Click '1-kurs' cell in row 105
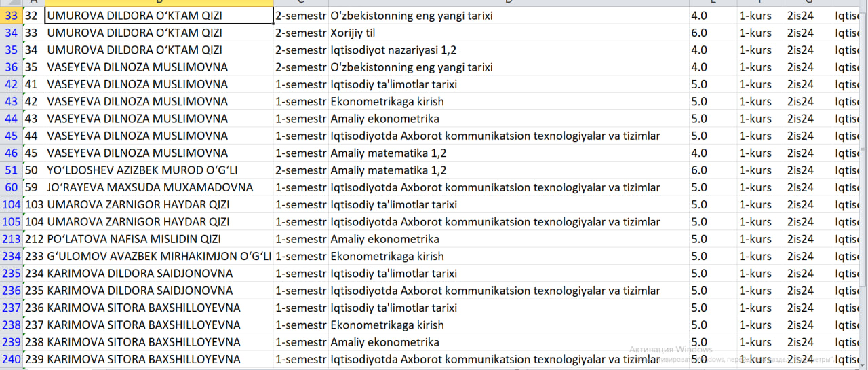The height and width of the screenshot is (370, 868). pyautogui.click(x=761, y=222)
